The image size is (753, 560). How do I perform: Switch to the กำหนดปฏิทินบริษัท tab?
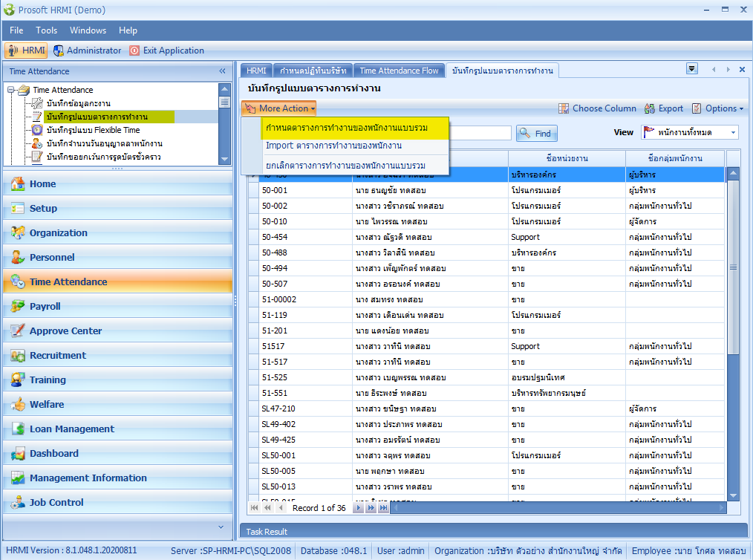(x=313, y=71)
